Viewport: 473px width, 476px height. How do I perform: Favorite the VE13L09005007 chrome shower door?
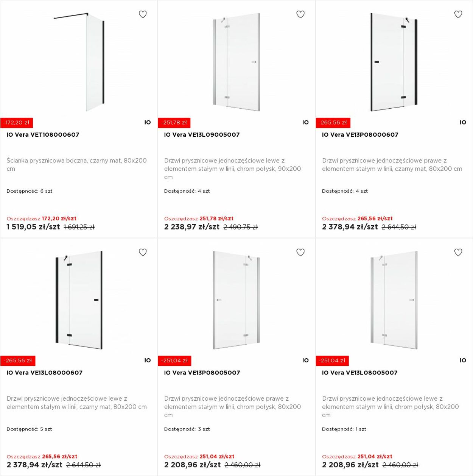tap(300, 14)
